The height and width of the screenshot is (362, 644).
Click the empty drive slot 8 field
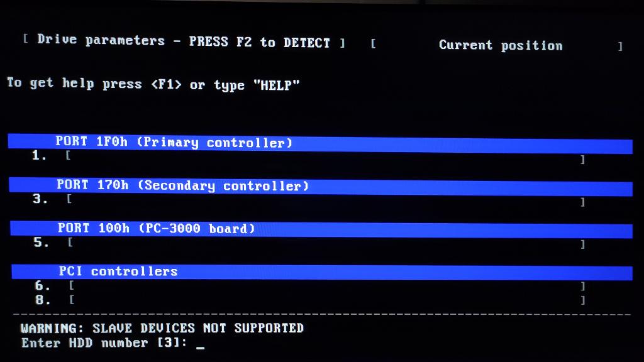pos(326,300)
